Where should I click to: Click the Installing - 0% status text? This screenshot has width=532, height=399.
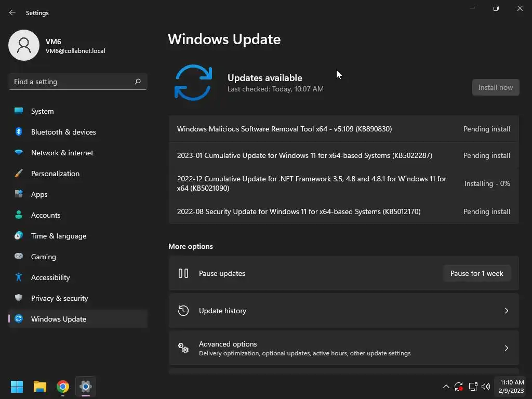[x=487, y=183]
